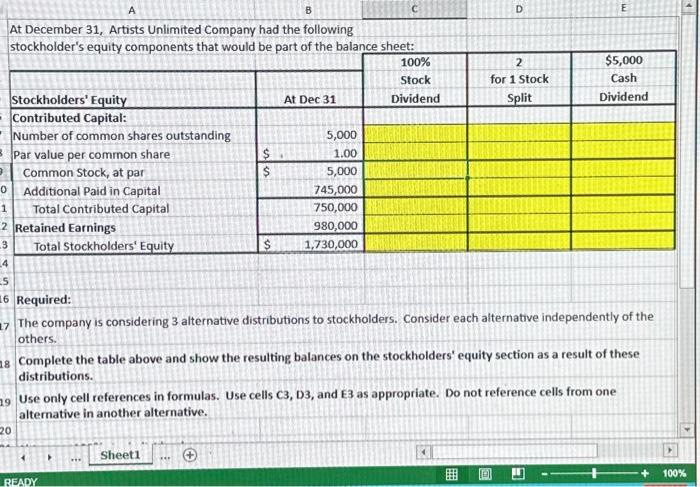Image resolution: width=700 pixels, height=487 pixels.
Task: Click the zoom out minus button
Action: pos(545,474)
